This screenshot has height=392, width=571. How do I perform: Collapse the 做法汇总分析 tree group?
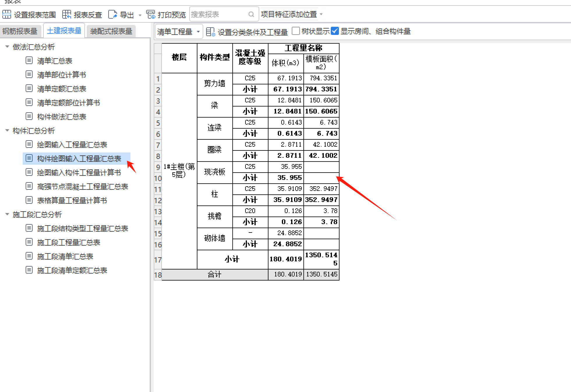(7, 47)
